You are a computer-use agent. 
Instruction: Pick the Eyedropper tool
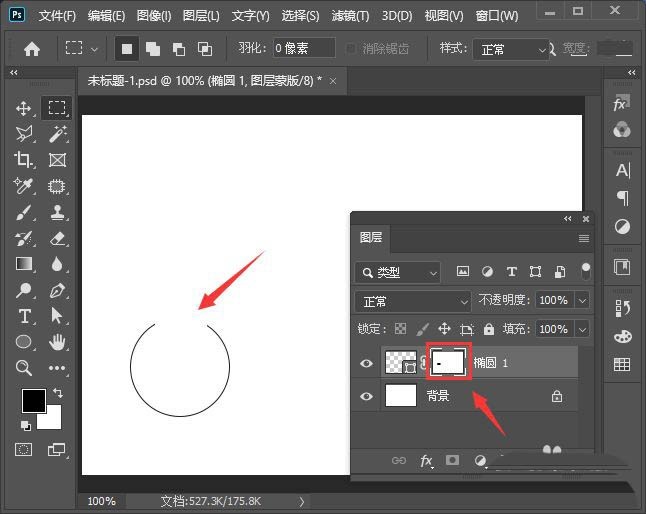pos(24,186)
